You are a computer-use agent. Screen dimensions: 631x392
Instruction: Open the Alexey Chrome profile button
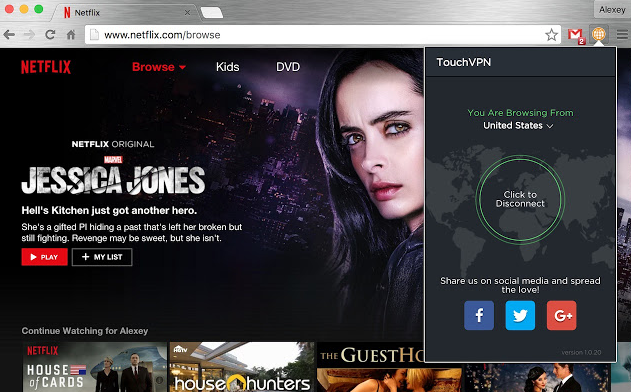pyautogui.click(x=612, y=10)
